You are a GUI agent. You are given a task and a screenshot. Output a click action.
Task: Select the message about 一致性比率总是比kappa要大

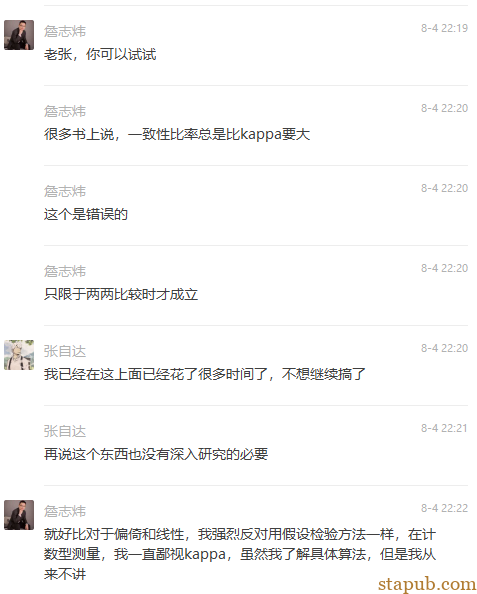(177, 134)
